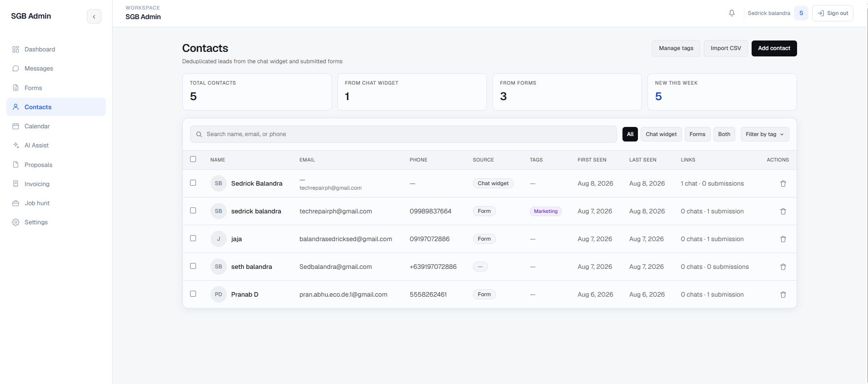The image size is (868, 384).
Task: Select the Pranab D row checkbox
Action: point(193,293)
